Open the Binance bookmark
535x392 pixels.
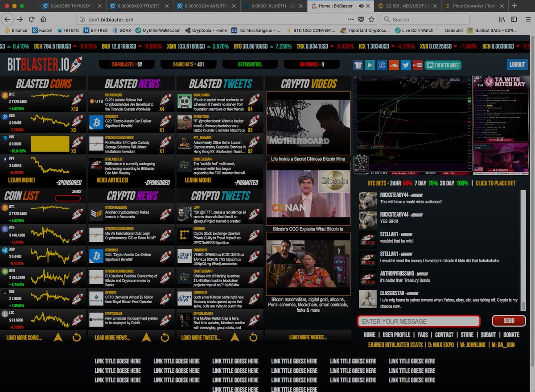[16, 30]
